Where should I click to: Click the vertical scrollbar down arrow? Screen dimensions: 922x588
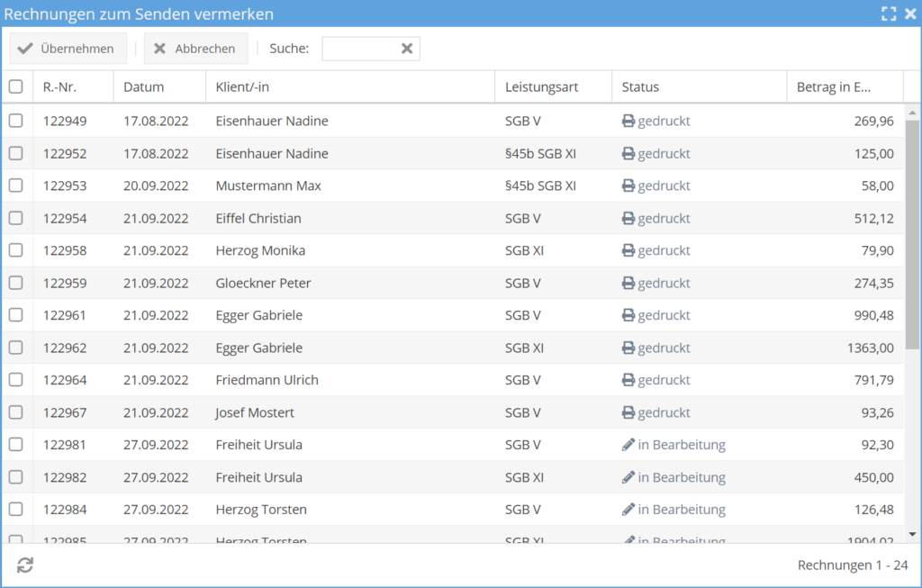click(x=912, y=534)
